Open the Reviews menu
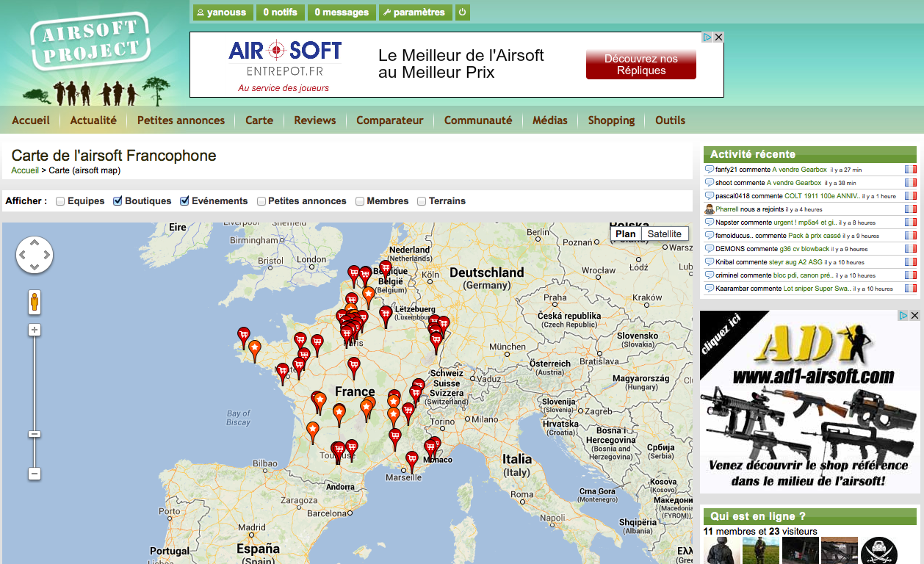924x564 pixels. pos(315,120)
